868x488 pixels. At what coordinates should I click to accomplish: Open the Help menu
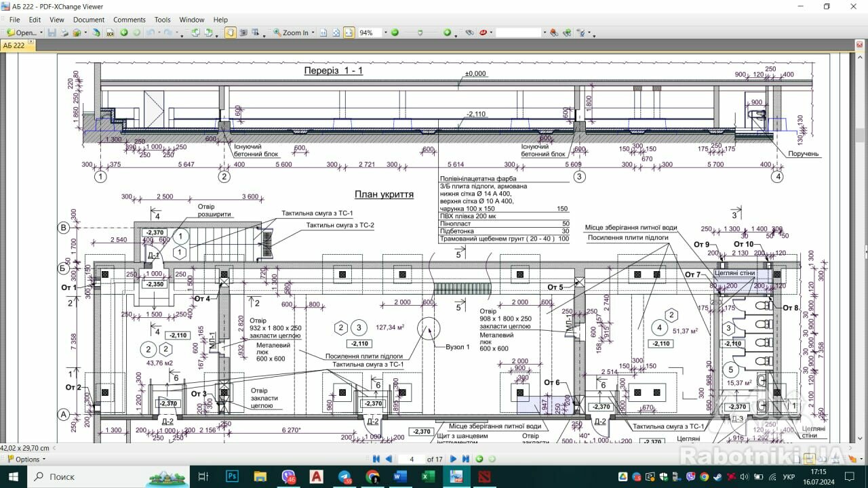click(x=220, y=20)
